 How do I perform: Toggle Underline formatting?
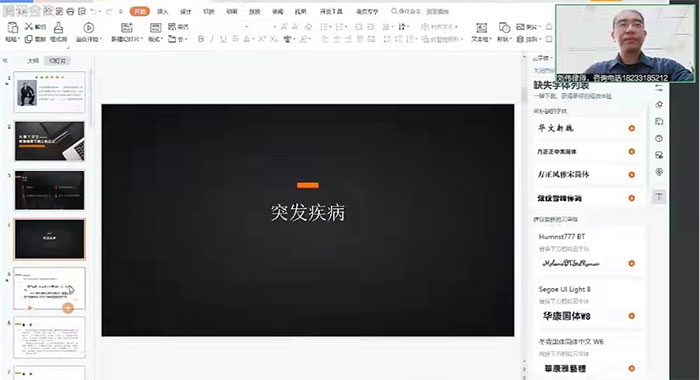pyautogui.click(x=223, y=39)
